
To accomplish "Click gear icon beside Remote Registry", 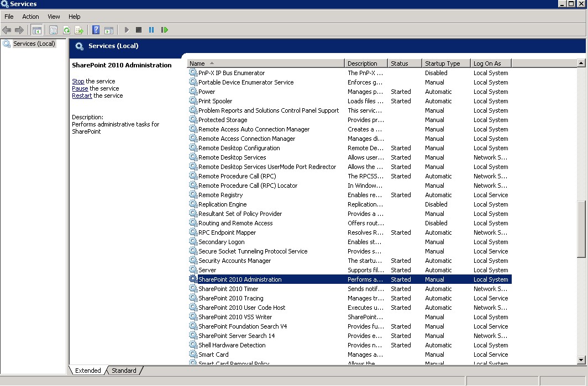I will [x=193, y=195].
